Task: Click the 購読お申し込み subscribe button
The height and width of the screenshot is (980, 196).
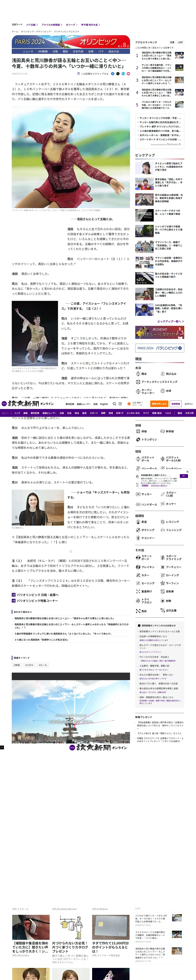Action: pyautogui.click(x=159, y=404)
